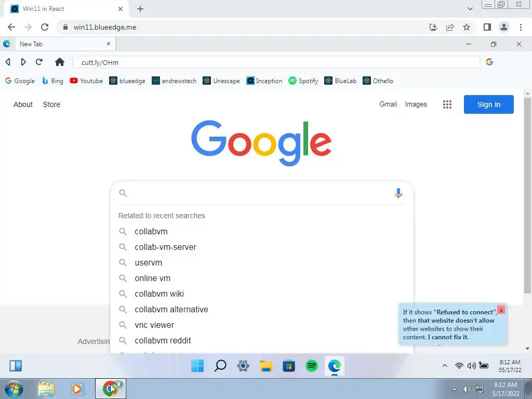
Task: Open the andrewstech bookmark
Action: point(174,81)
